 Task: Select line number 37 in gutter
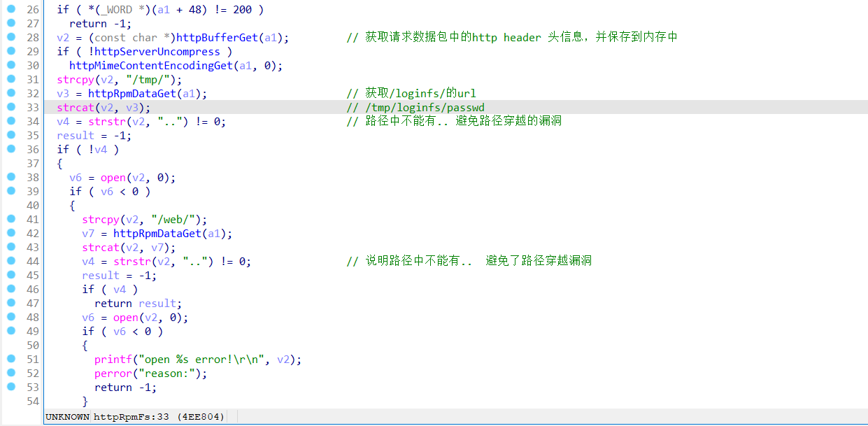(33, 163)
